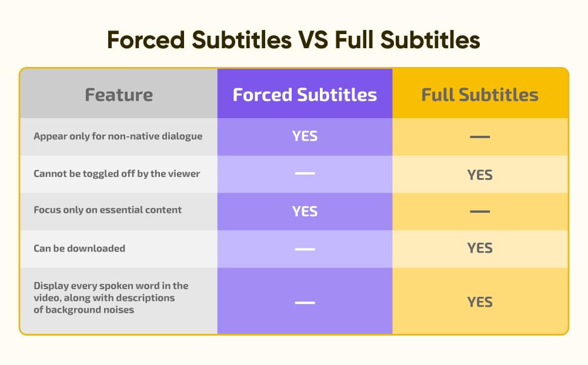Click the "Can be downloaded" row label

click(79, 248)
